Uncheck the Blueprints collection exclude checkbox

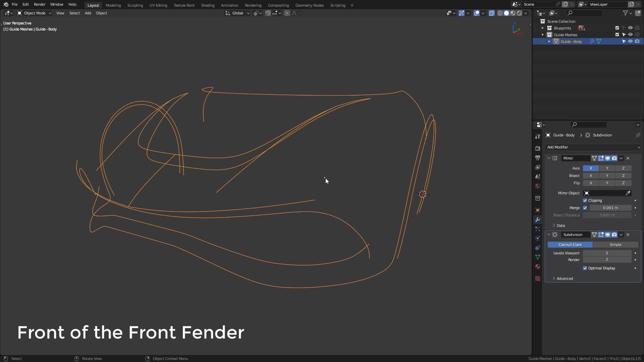click(617, 28)
